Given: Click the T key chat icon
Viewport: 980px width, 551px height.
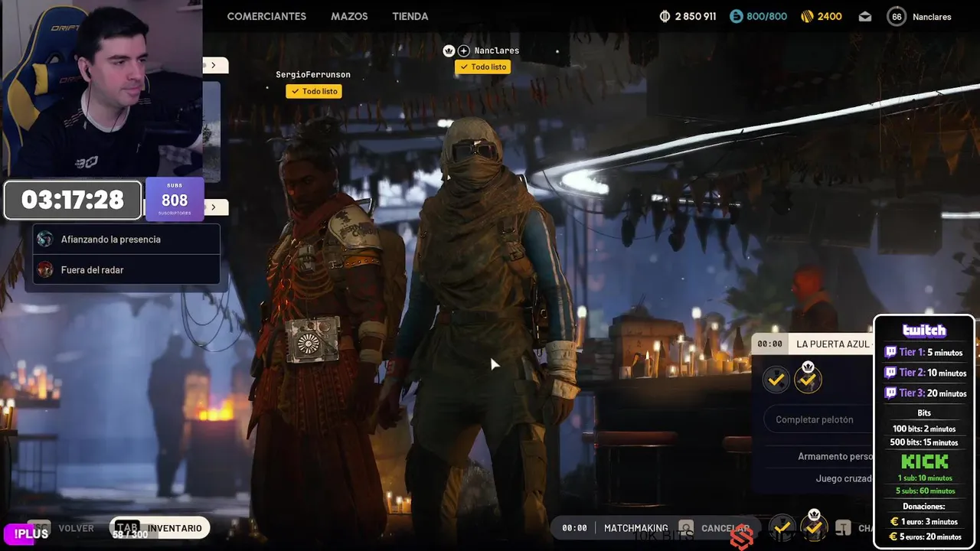Looking at the screenshot, I should [843, 528].
